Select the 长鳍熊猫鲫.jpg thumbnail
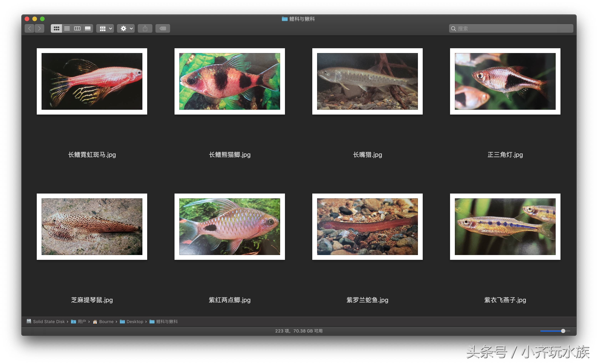 tap(230, 81)
